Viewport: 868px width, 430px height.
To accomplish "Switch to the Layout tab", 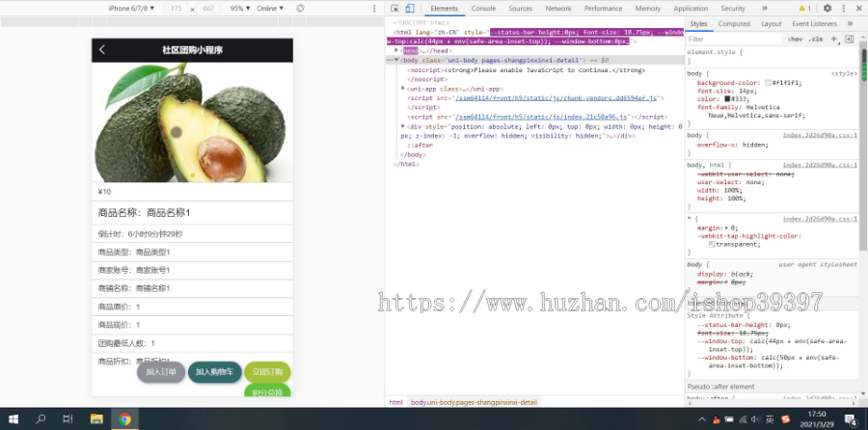I will pos(772,24).
